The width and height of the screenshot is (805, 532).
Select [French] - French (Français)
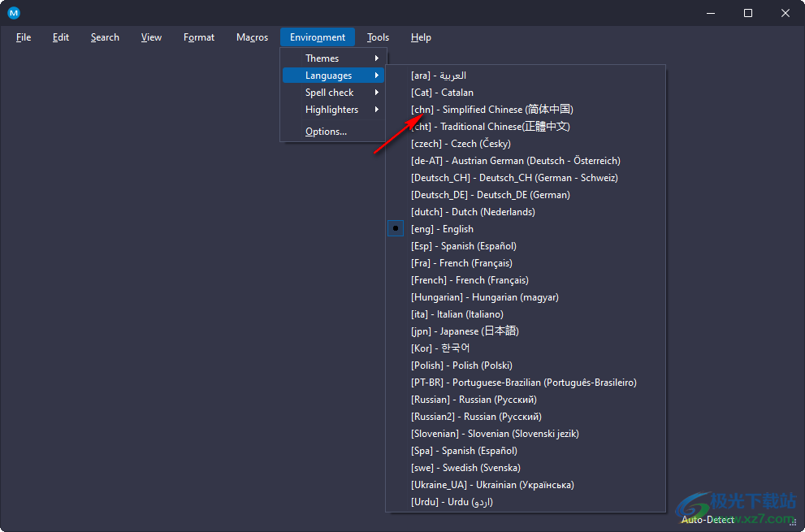pyautogui.click(x=526, y=280)
